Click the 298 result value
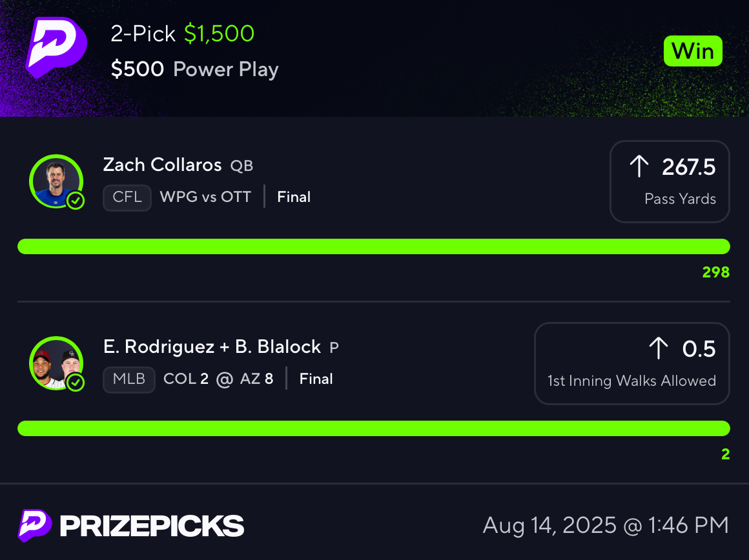Image resolution: width=749 pixels, height=560 pixels. (715, 272)
